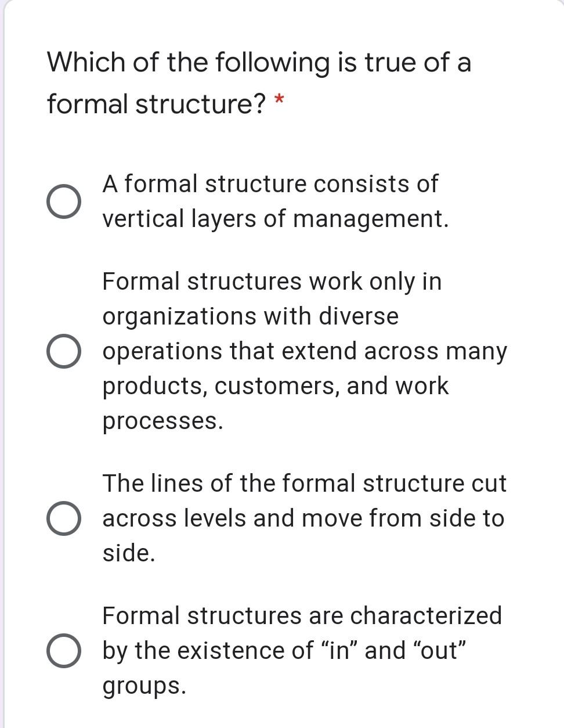Select the 'in and out groups' option
Screen dimensions: 564x728
pyautogui.click(x=65, y=650)
